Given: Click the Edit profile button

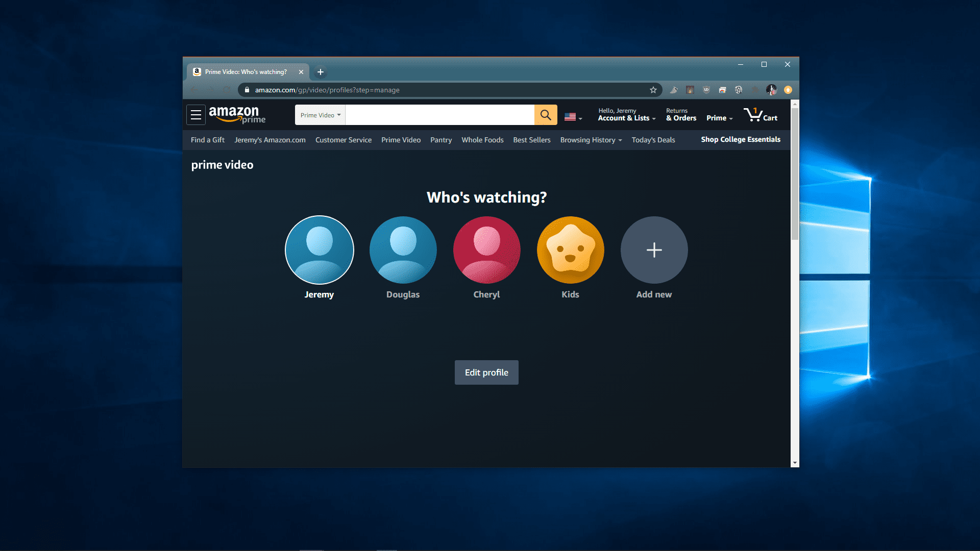Looking at the screenshot, I should [x=486, y=372].
